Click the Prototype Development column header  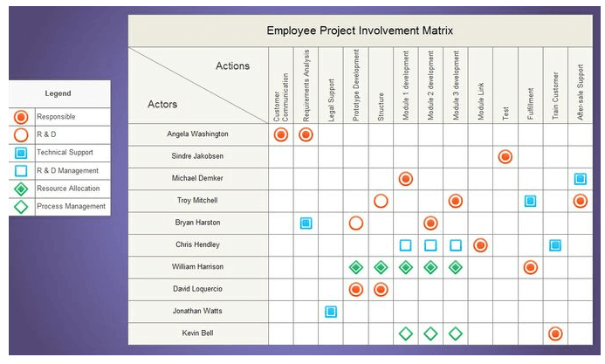click(356, 86)
